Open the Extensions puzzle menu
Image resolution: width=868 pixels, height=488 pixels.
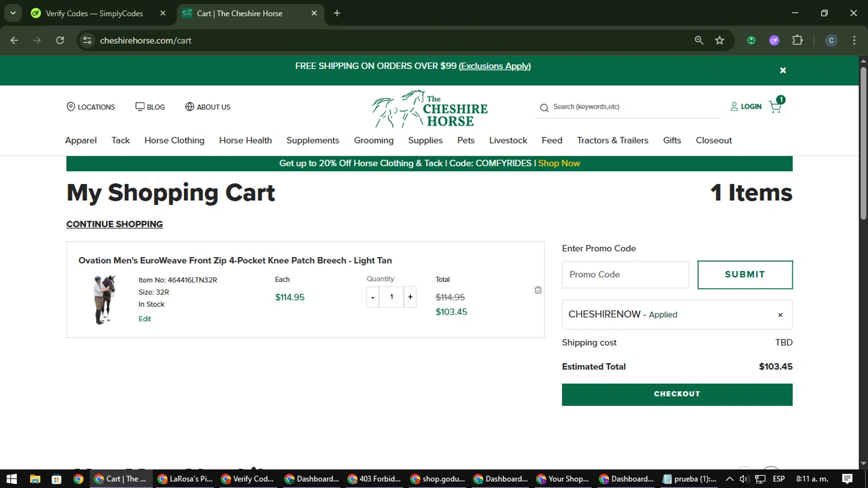797,41
